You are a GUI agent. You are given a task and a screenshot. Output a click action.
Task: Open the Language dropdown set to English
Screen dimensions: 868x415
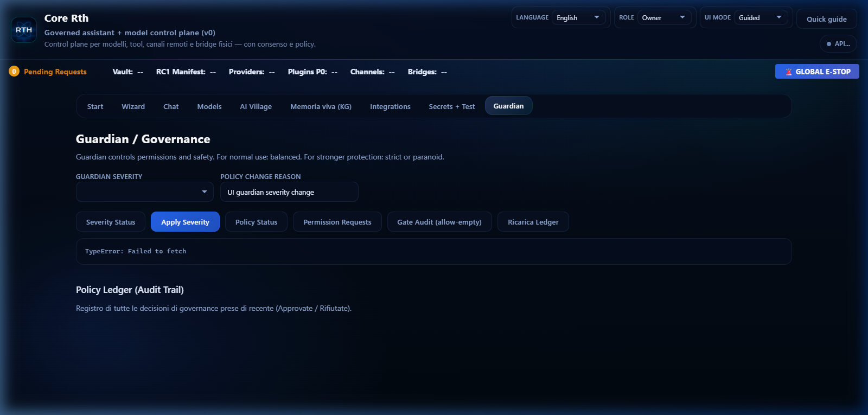[579, 17]
